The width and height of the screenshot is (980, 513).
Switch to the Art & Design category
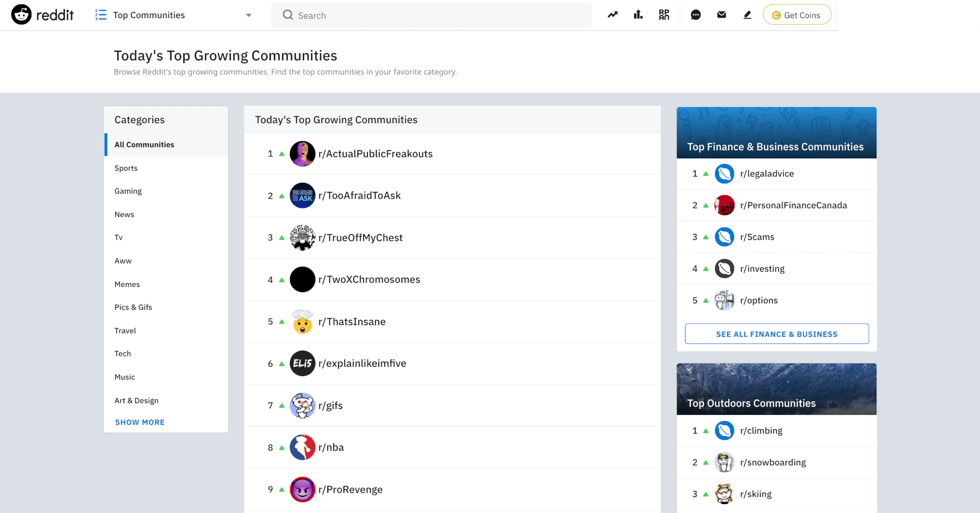click(x=136, y=401)
